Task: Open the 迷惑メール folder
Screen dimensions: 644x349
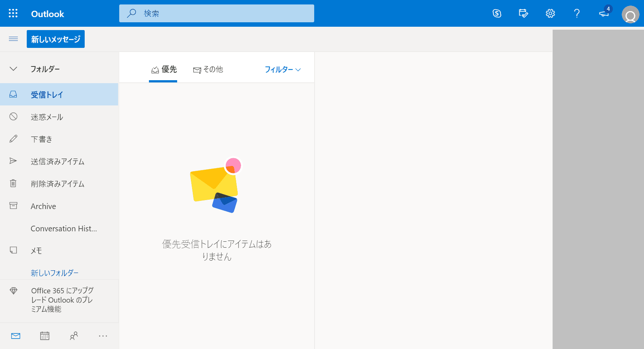Action: (47, 117)
